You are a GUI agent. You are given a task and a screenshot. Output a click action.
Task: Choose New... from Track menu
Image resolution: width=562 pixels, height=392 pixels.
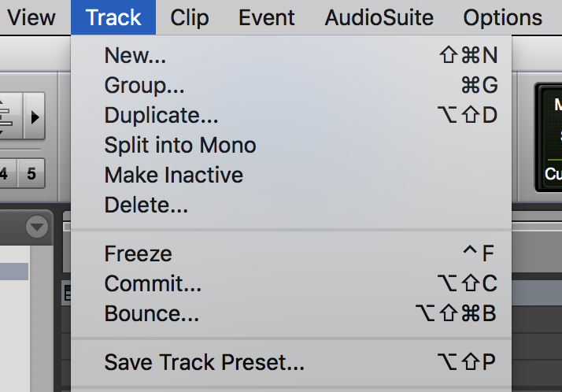click(291, 56)
